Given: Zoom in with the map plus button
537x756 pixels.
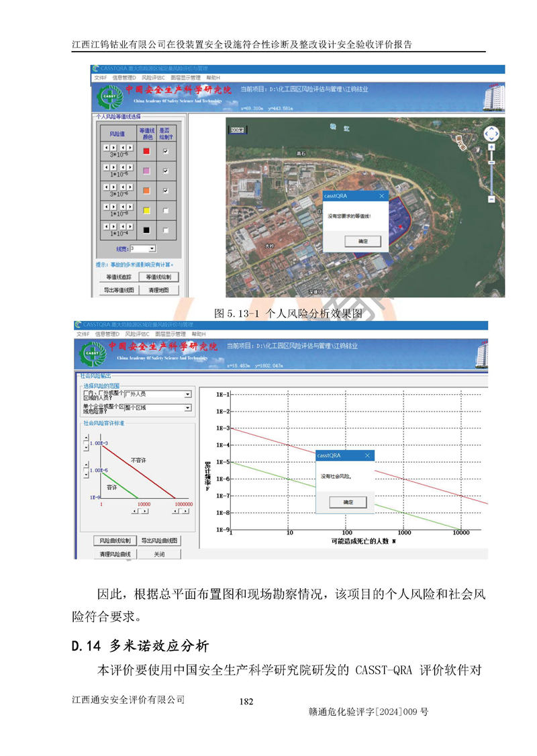Looking at the screenshot, I should [491, 147].
